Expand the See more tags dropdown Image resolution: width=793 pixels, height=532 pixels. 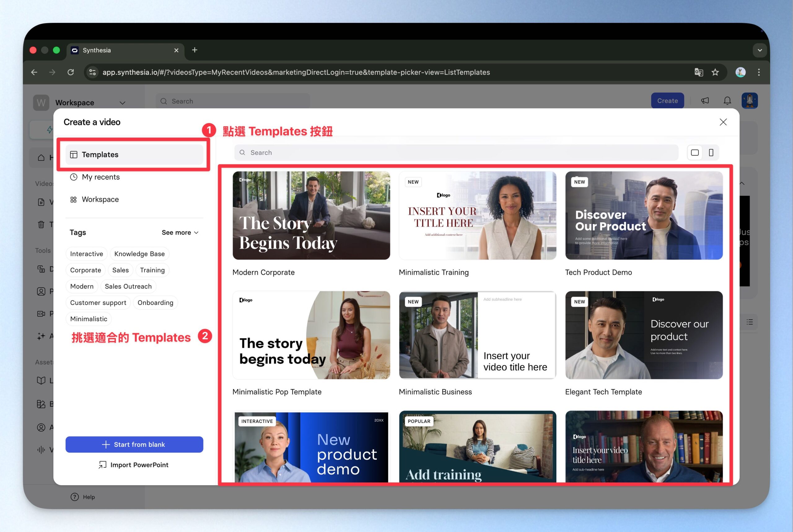(180, 232)
